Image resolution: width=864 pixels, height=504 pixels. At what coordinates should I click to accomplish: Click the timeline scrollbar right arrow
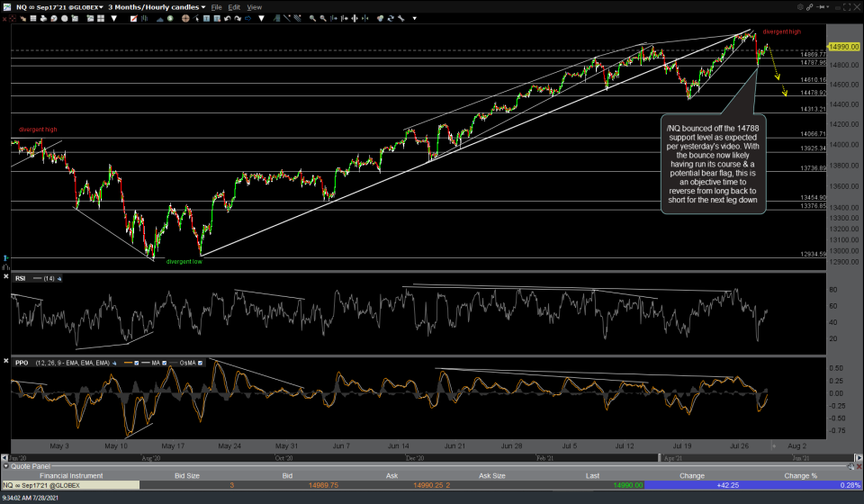coord(858,458)
